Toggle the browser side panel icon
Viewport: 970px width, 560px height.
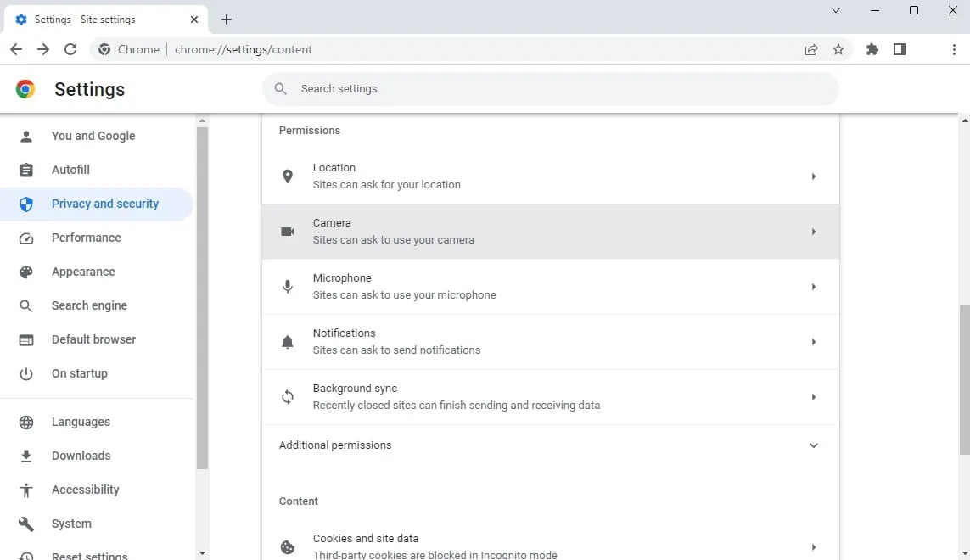pos(900,49)
